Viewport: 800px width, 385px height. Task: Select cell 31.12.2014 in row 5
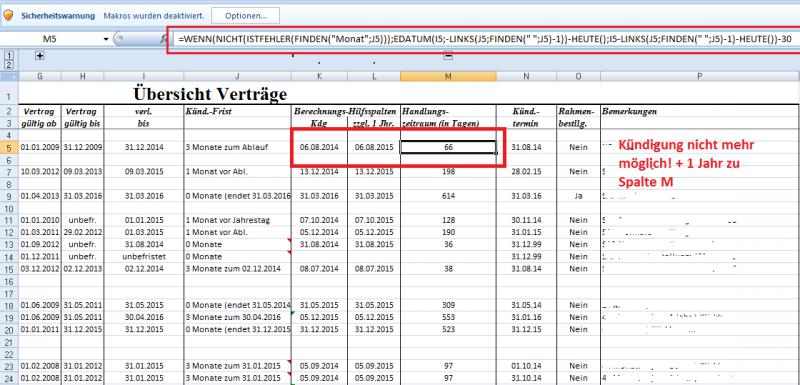tap(144, 147)
